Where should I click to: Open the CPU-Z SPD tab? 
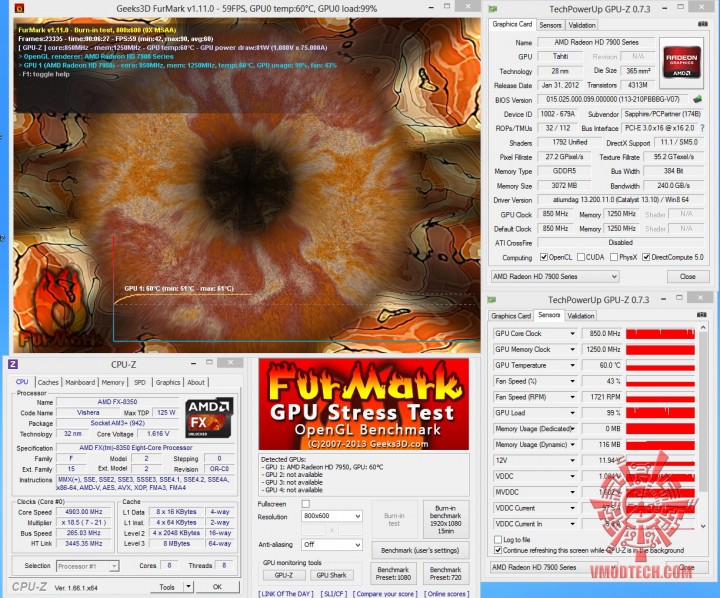click(140, 382)
